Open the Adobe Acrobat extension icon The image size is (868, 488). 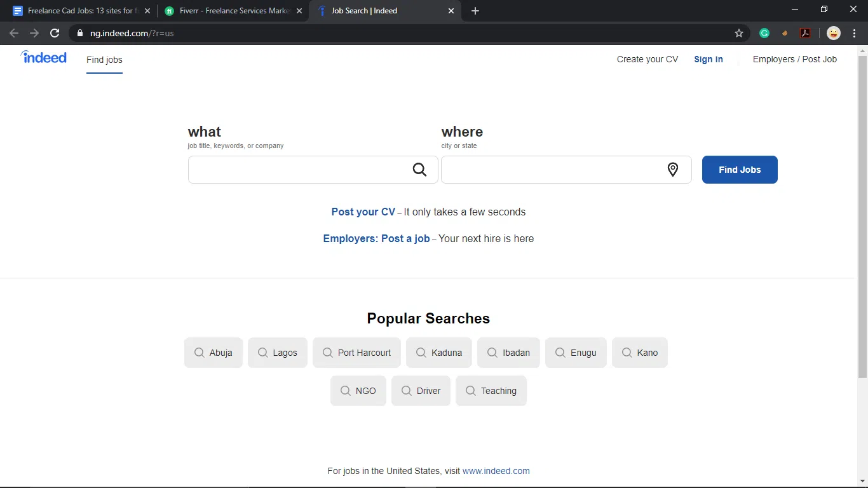click(x=805, y=33)
